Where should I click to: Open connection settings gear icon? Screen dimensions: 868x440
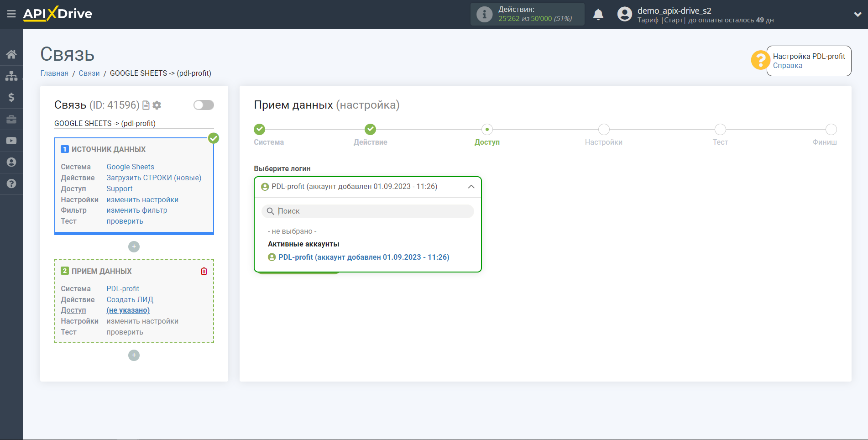[x=157, y=105]
